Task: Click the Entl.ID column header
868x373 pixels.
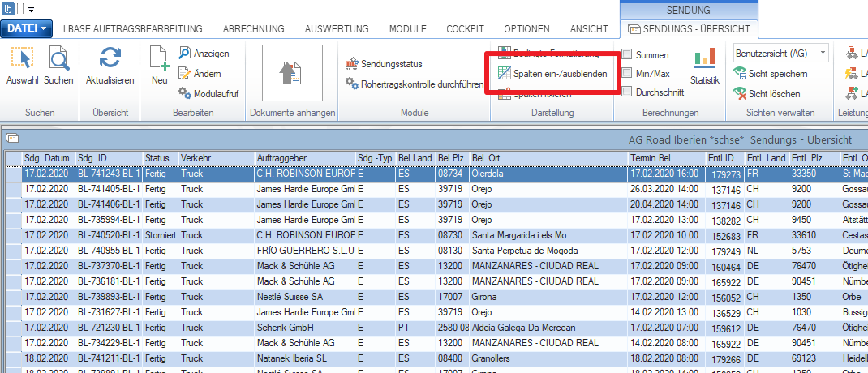Action: tap(724, 158)
